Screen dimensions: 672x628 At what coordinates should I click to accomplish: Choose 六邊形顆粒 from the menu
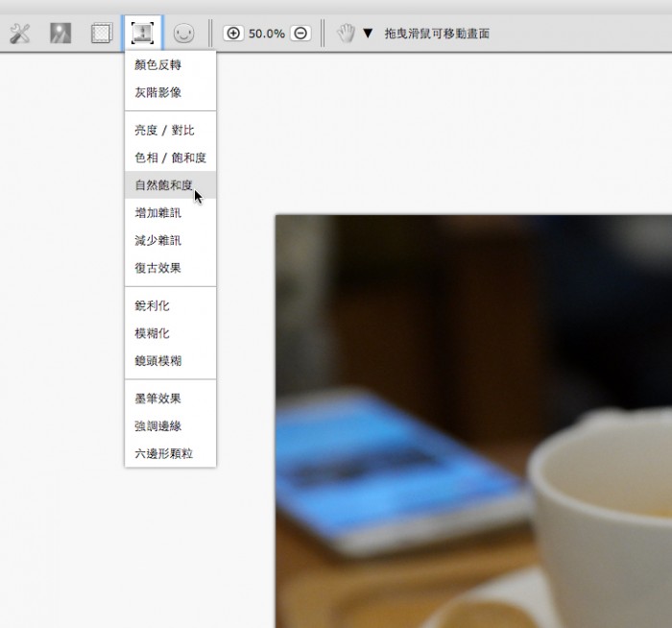tap(170, 453)
